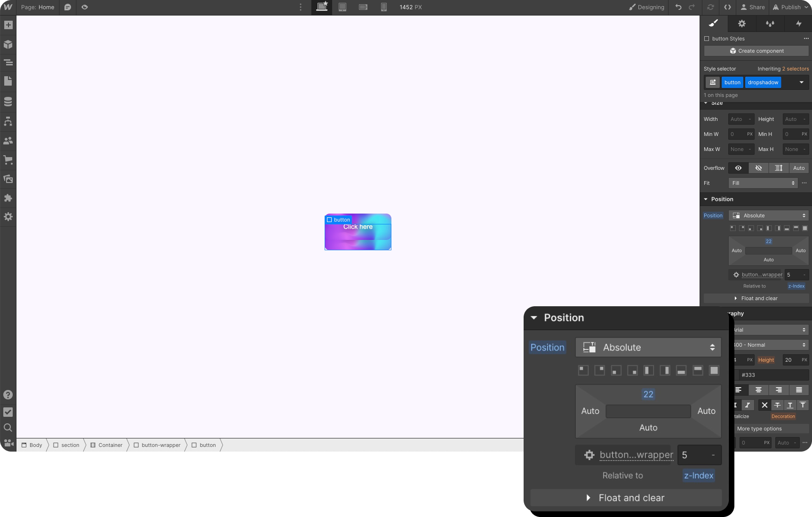Set Overflow to Auto
Viewport: 812px width, 517px height.
798,168
